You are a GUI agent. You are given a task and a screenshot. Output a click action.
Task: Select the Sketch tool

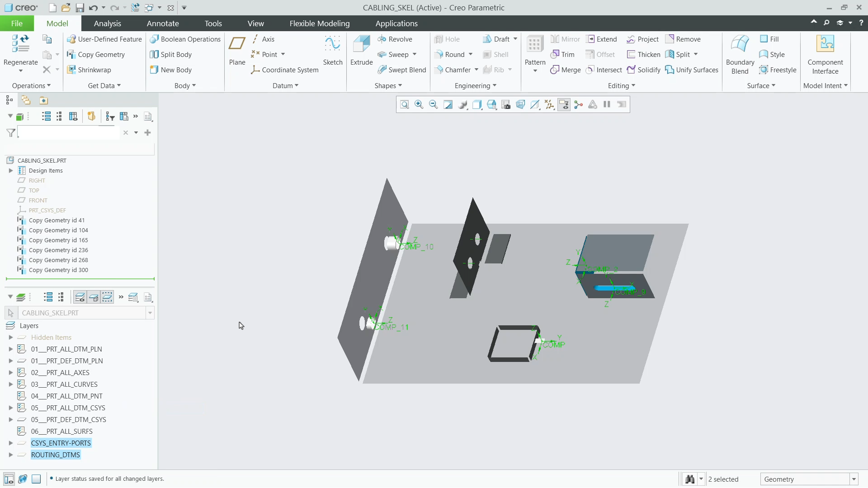tap(333, 50)
